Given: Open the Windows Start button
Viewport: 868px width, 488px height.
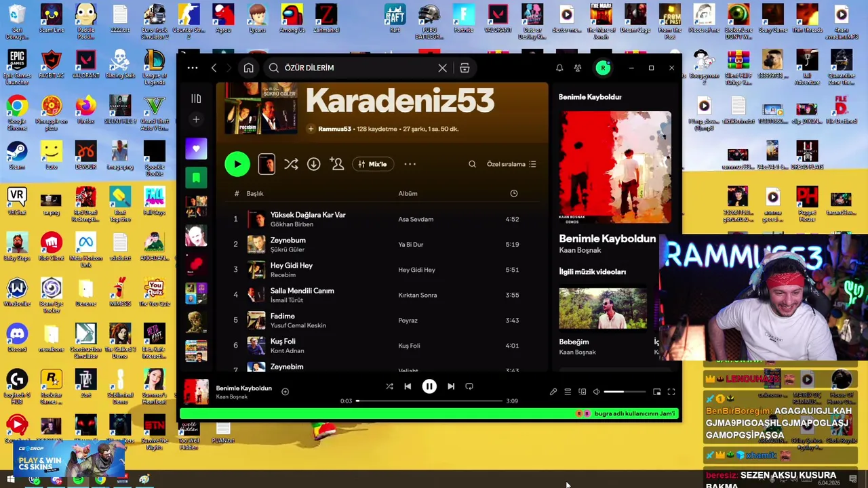Looking at the screenshot, I should pyautogui.click(x=10, y=480).
